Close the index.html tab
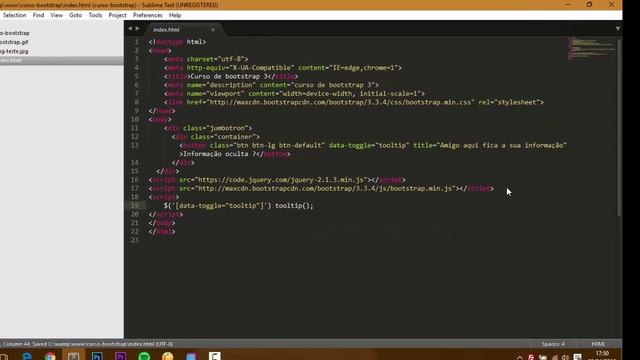The height and width of the screenshot is (360, 640). click(213, 29)
